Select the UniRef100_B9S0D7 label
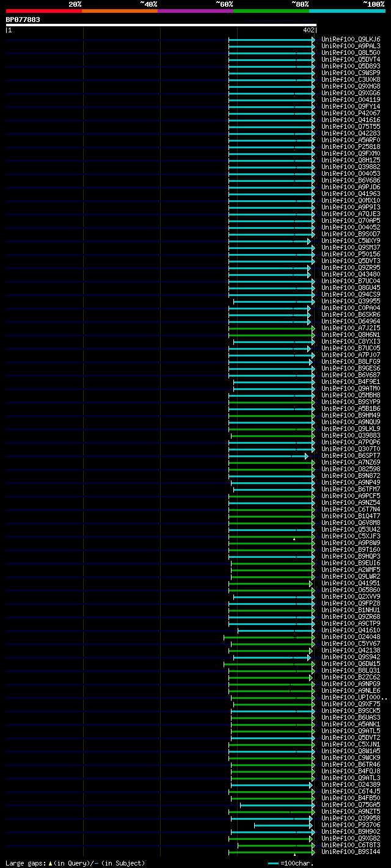The image size is (391, 868). coord(351,234)
